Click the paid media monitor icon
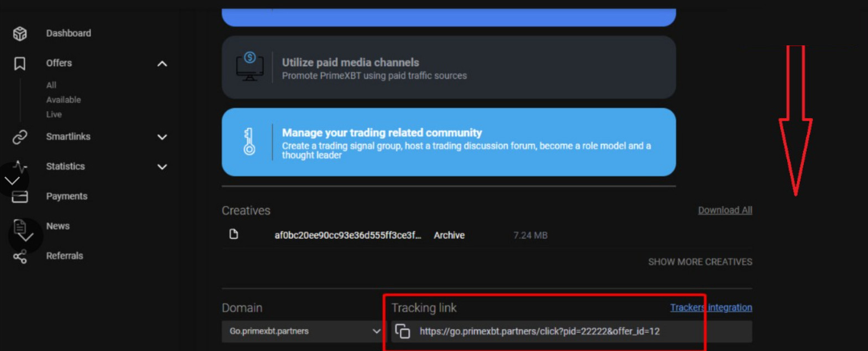868x351 pixels. [250, 67]
